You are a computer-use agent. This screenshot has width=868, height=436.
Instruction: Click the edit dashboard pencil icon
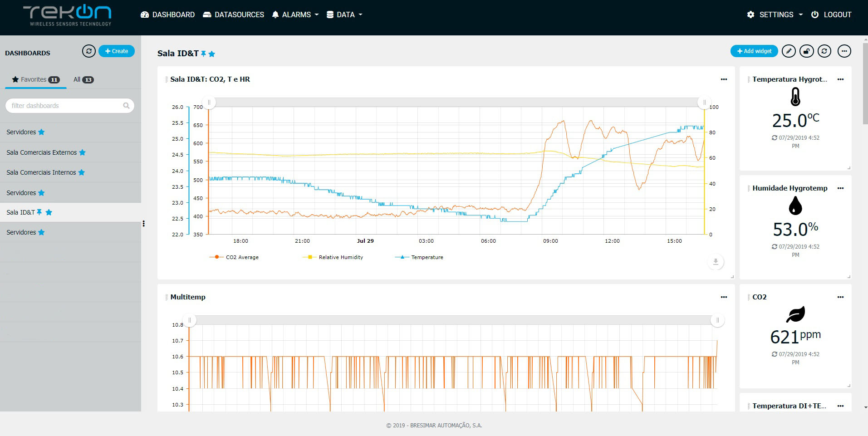789,51
